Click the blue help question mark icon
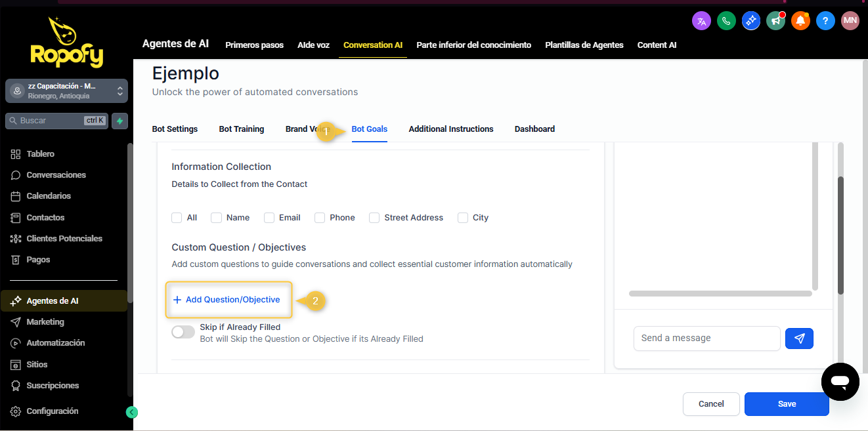868x431 pixels. click(825, 21)
